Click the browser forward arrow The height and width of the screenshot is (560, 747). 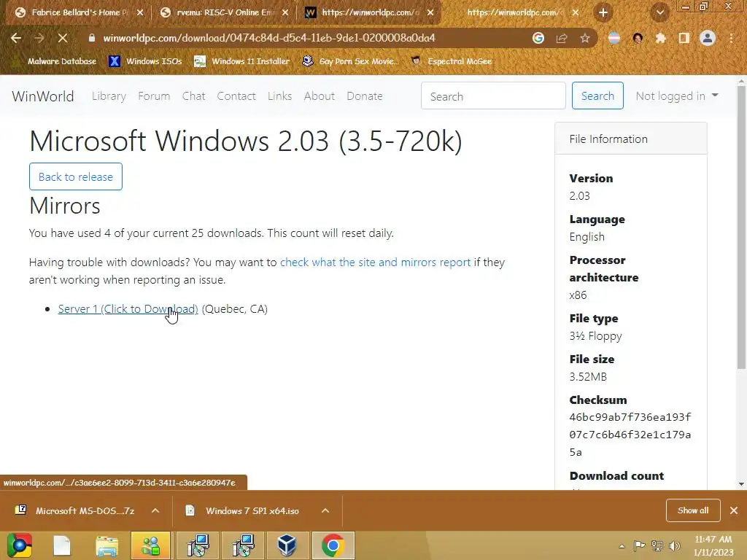pyautogui.click(x=39, y=38)
